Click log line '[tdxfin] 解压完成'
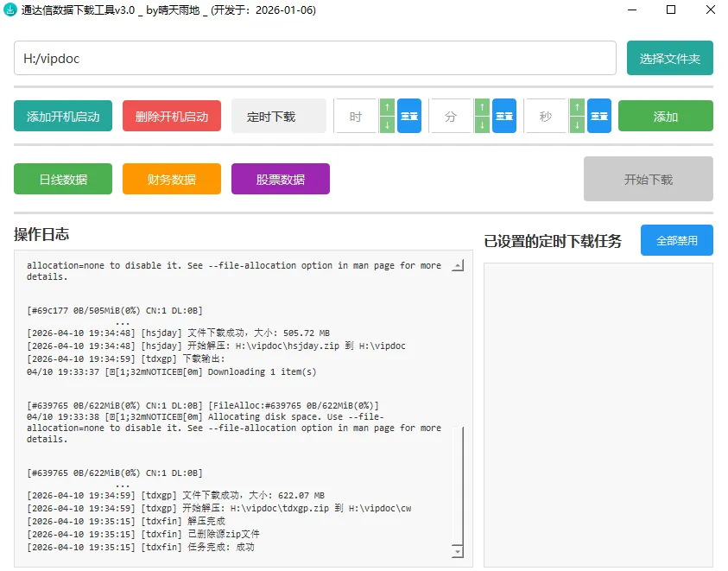This screenshot has height=571, width=728. point(126,522)
